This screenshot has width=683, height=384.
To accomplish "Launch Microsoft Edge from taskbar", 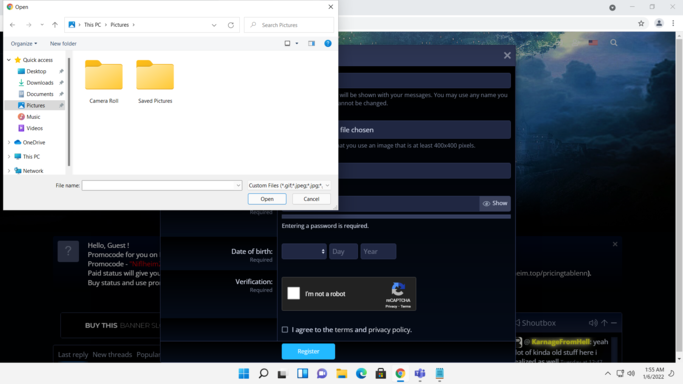I will 361,373.
